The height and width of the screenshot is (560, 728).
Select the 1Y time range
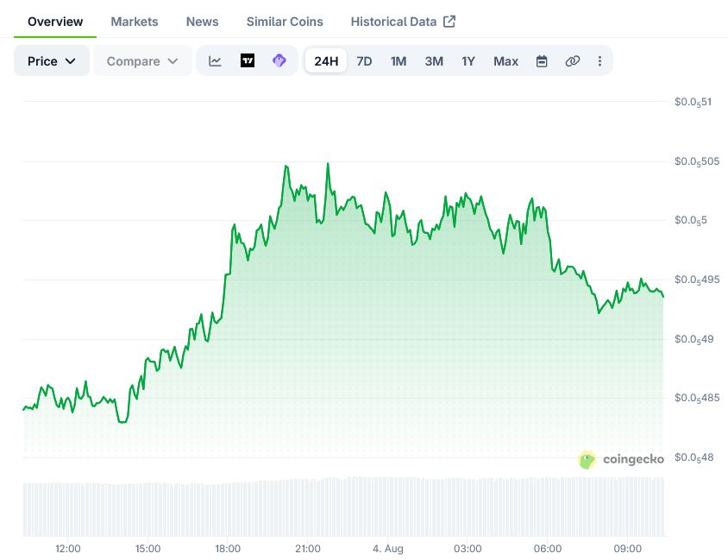[468, 60]
